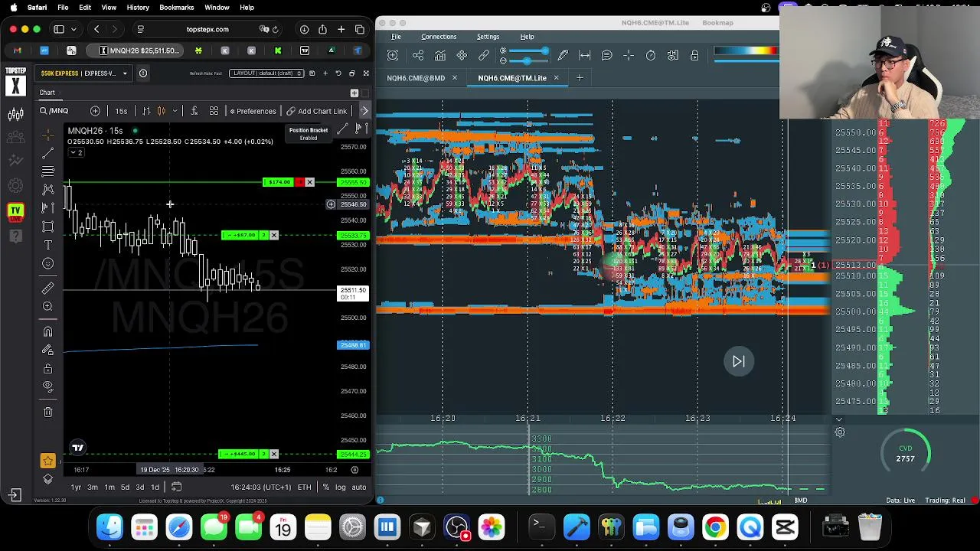Open the emoji icons tool

47,263
